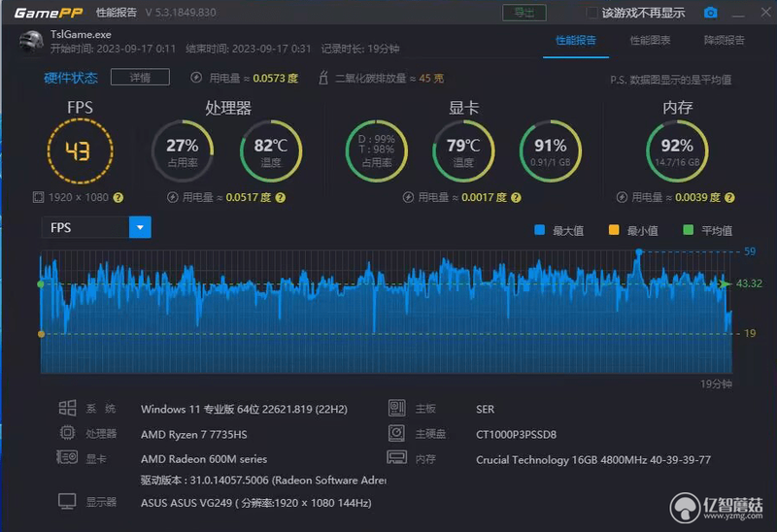Screen dimensions: 777x532
Task: Click the monitor icon in specs
Action: [x=67, y=501]
